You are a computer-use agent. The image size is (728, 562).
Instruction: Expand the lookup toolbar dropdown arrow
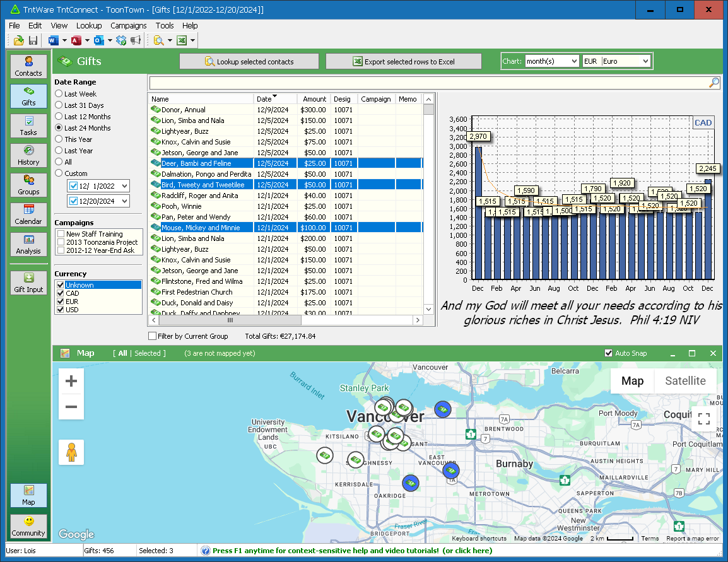(170, 40)
